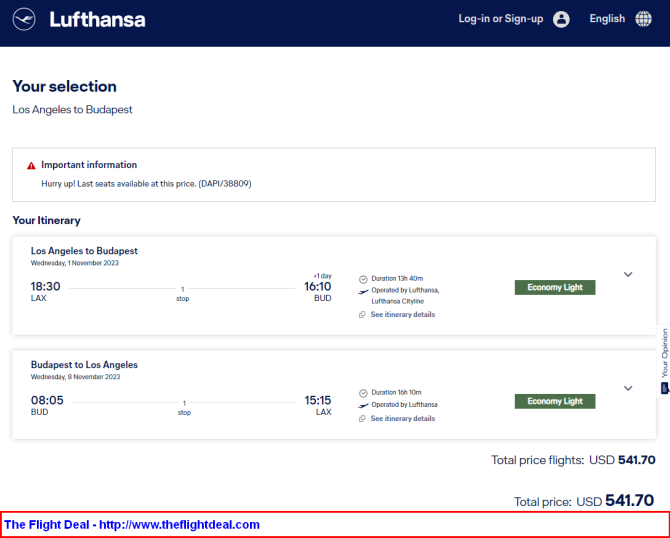This screenshot has width=670, height=538.
Task: Click the airplane icon beside Lufthansa Cityline operator
Action: coord(363,292)
